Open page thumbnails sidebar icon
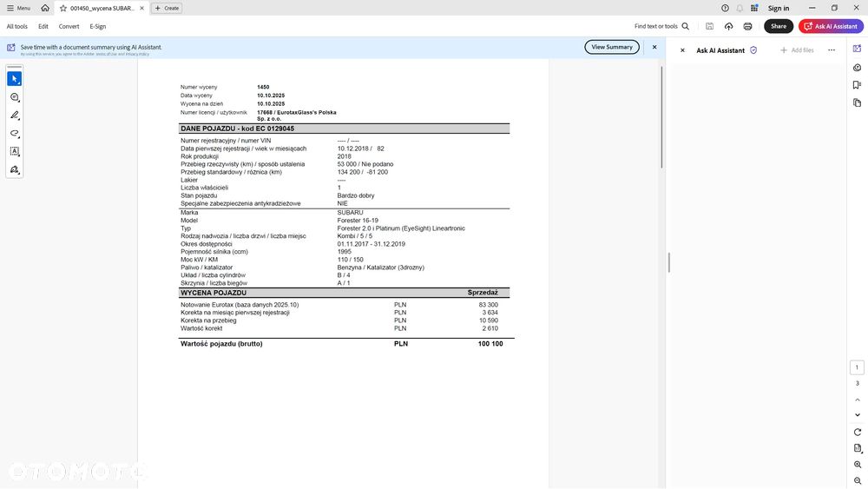Screen dimensions: 868x489 tap(857, 103)
